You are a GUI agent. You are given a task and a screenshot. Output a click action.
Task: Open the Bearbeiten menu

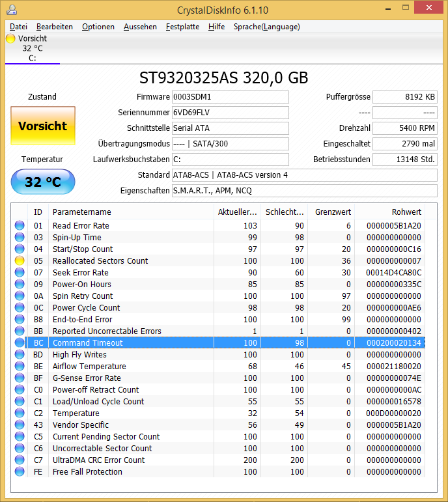[55, 27]
